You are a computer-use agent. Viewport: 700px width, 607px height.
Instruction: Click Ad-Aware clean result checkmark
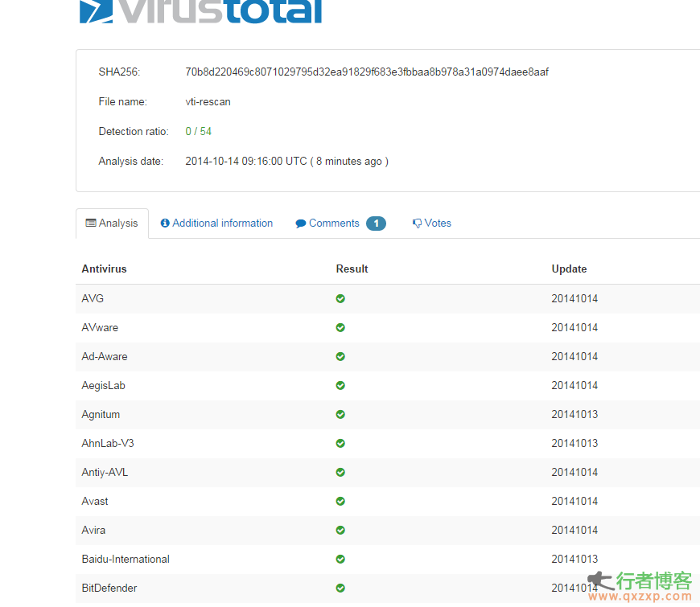(x=340, y=357)
